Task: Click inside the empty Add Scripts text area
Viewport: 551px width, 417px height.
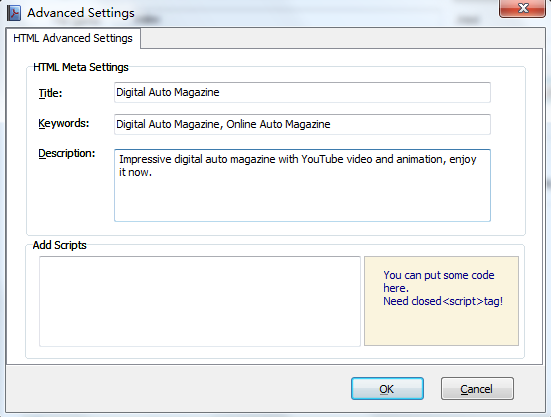Action: [200, 301]
